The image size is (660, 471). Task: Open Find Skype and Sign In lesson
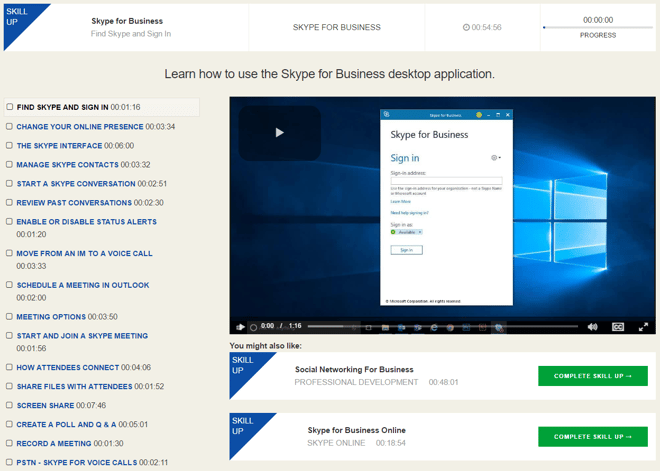point(62,107)
